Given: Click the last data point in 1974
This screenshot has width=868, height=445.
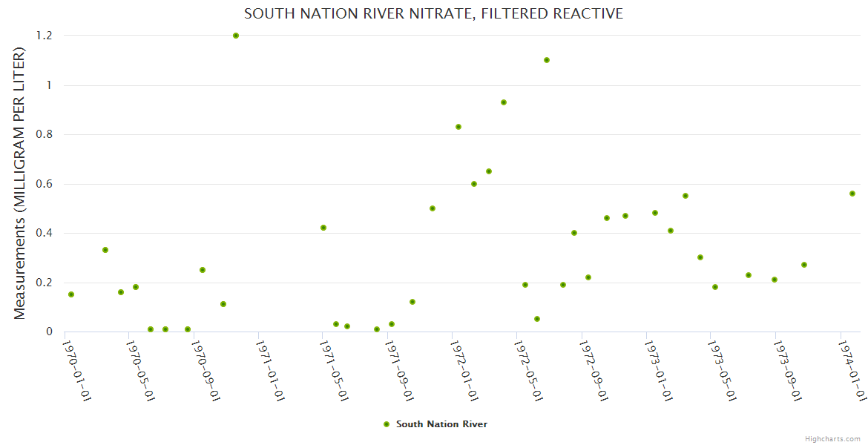Looking at the screenshot, I should coord(852,194).
